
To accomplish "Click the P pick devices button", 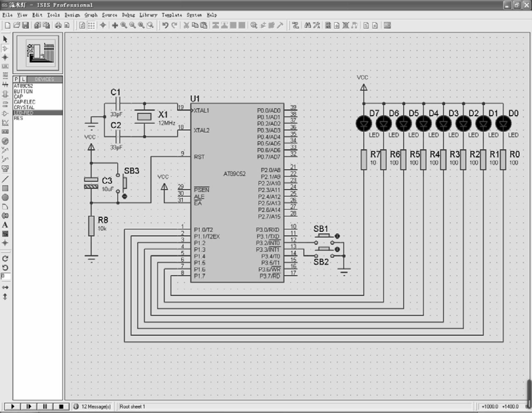I will pos(16,79).
